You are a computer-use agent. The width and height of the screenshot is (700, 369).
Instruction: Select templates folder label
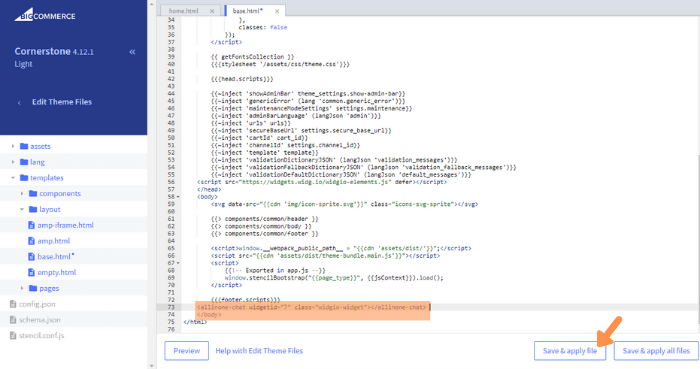(x=47, y=178)
